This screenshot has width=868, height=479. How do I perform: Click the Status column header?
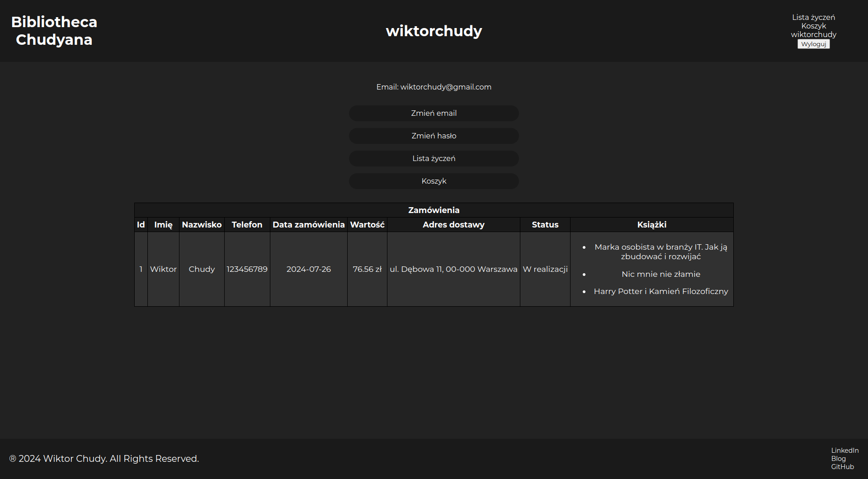click(545, 224)
